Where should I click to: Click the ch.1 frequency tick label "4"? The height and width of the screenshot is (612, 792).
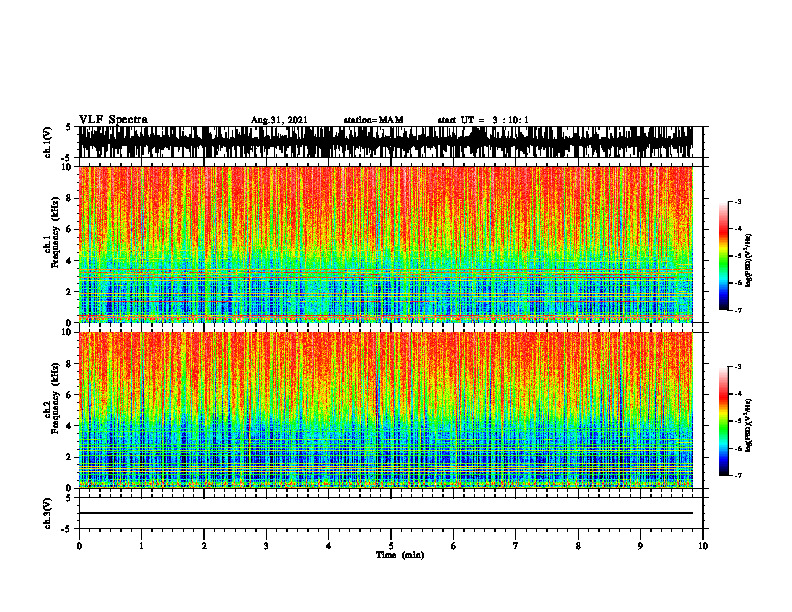[69, 261]
